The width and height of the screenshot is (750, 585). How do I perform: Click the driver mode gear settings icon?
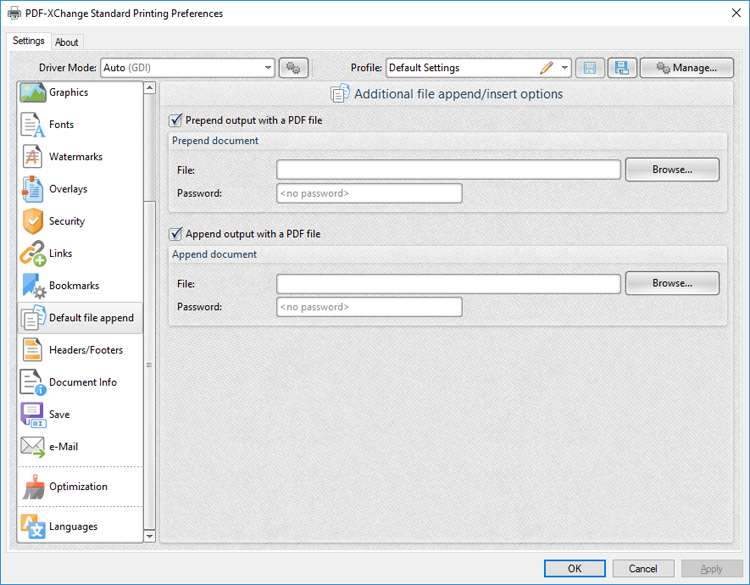tap(294, 68)
